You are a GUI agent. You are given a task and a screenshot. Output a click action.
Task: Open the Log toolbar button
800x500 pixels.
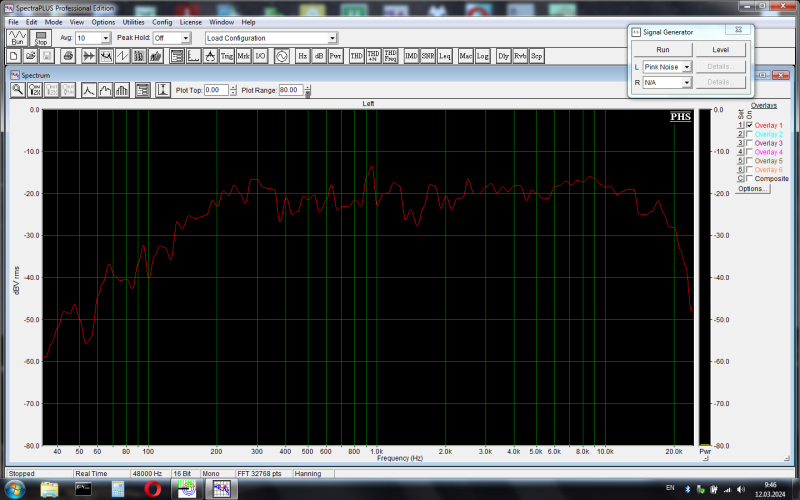pyautogui.click(x=483, y=56)
